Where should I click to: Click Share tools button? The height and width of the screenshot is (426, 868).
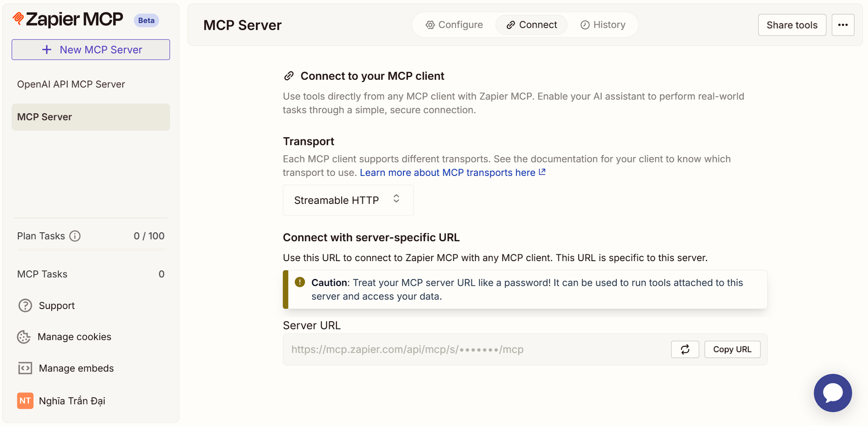792,25
